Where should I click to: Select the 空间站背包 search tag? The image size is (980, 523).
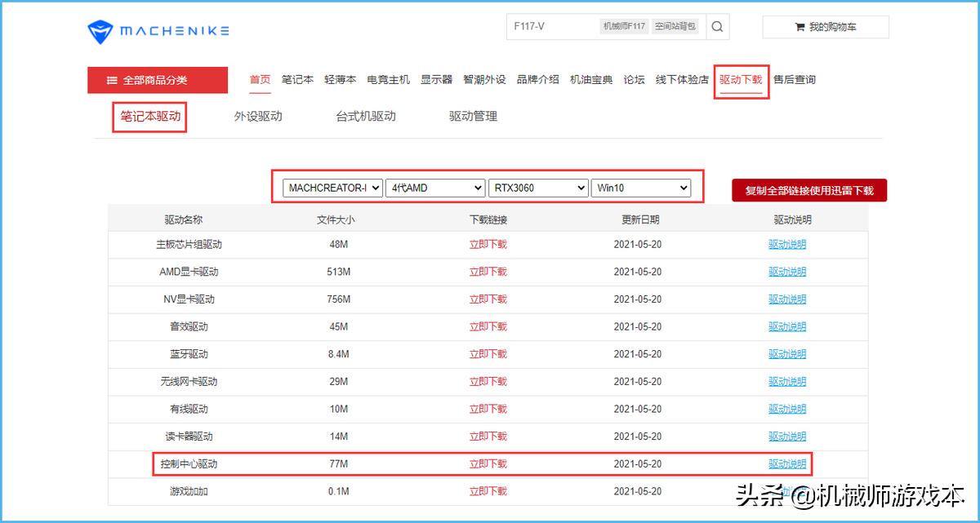click(675, 26)
